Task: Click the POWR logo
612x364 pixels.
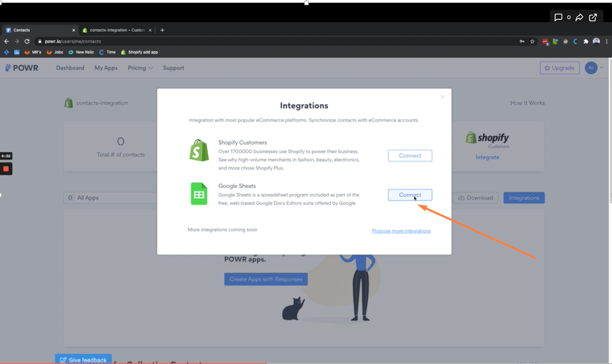Action: [x=22, y=68]
